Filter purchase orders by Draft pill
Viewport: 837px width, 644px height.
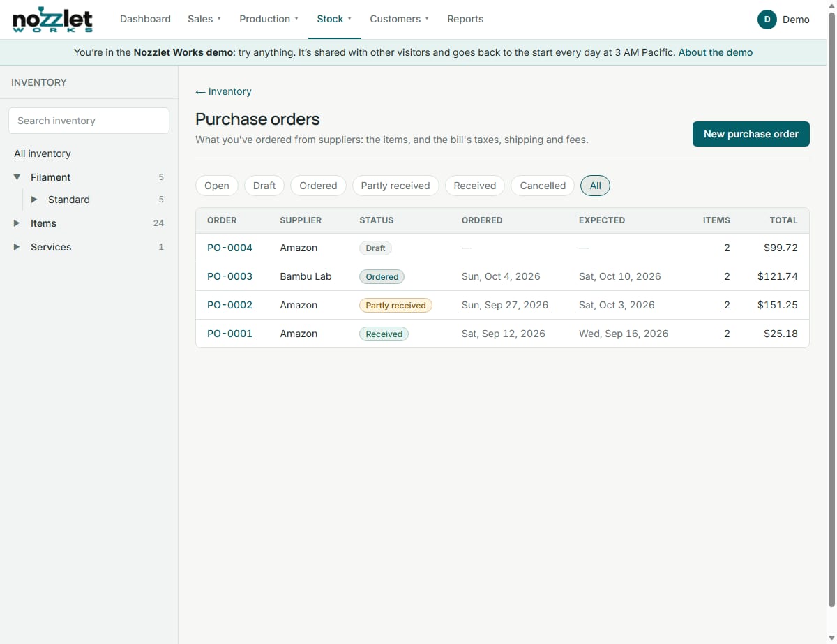[264, 186]
